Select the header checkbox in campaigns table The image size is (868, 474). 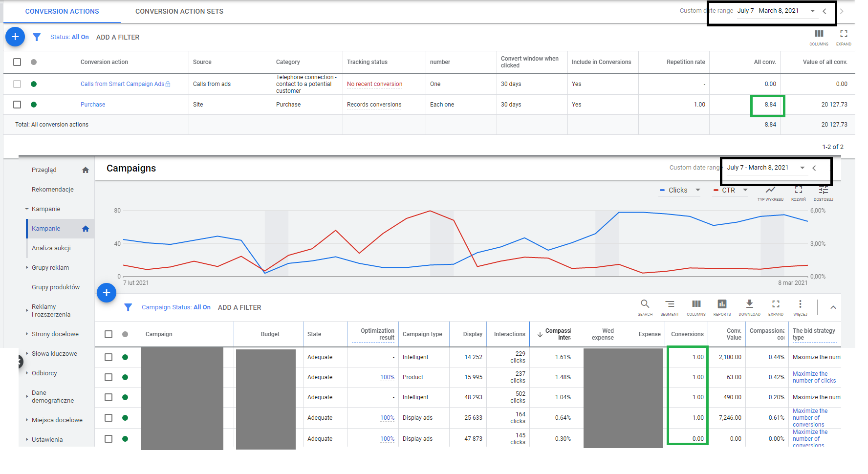108,334
